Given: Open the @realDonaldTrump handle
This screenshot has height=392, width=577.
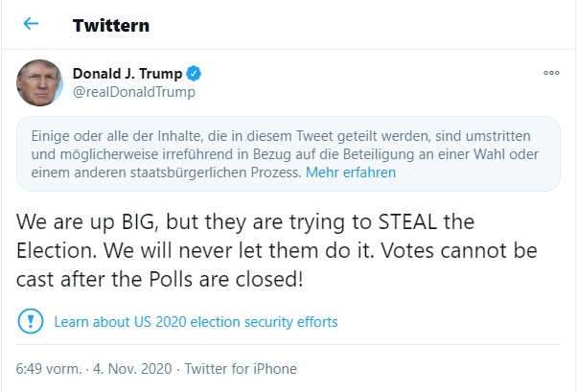Looking at the screenshot, I should click(133, 92).
